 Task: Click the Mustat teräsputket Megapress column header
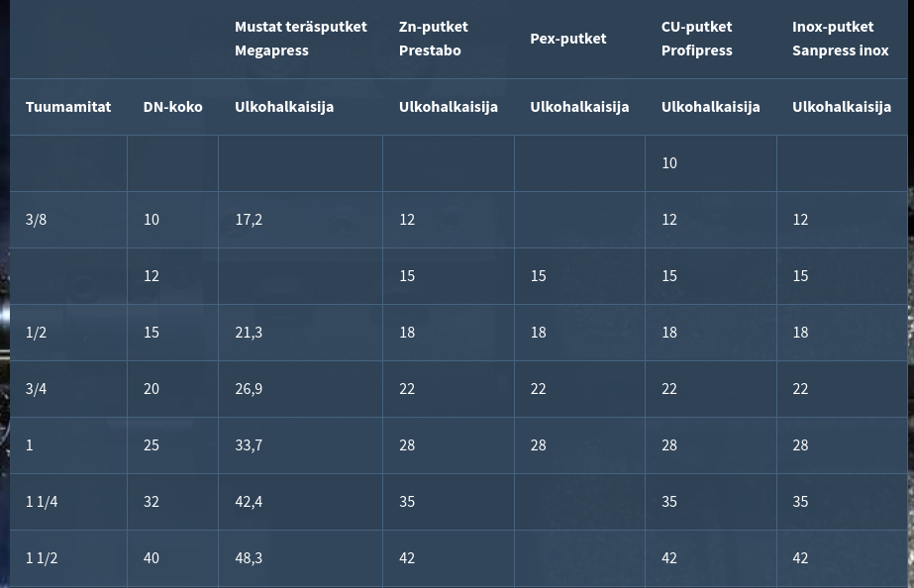(300, 39)
